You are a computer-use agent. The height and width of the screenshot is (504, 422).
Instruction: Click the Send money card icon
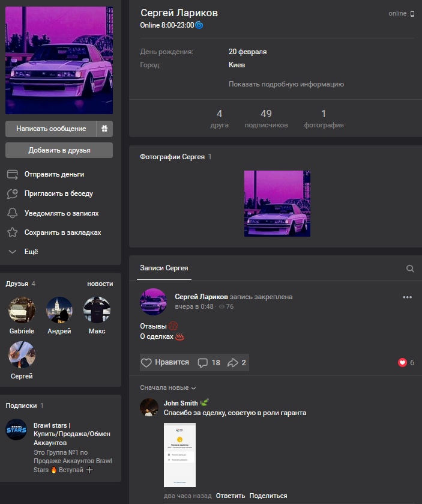tap(13, 174)
